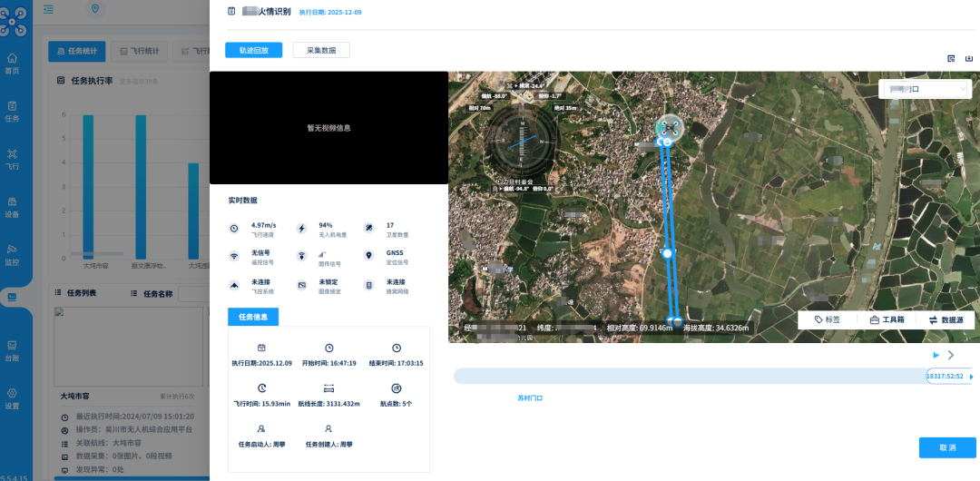Open the 台账 ledger section in sidebar
The image size is (980, 481).
point(12,351)
